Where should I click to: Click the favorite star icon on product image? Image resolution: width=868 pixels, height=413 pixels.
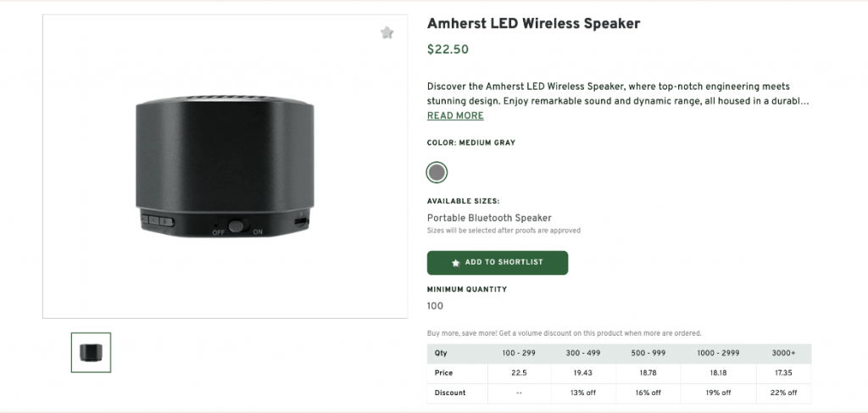click(x=387, y=33)
